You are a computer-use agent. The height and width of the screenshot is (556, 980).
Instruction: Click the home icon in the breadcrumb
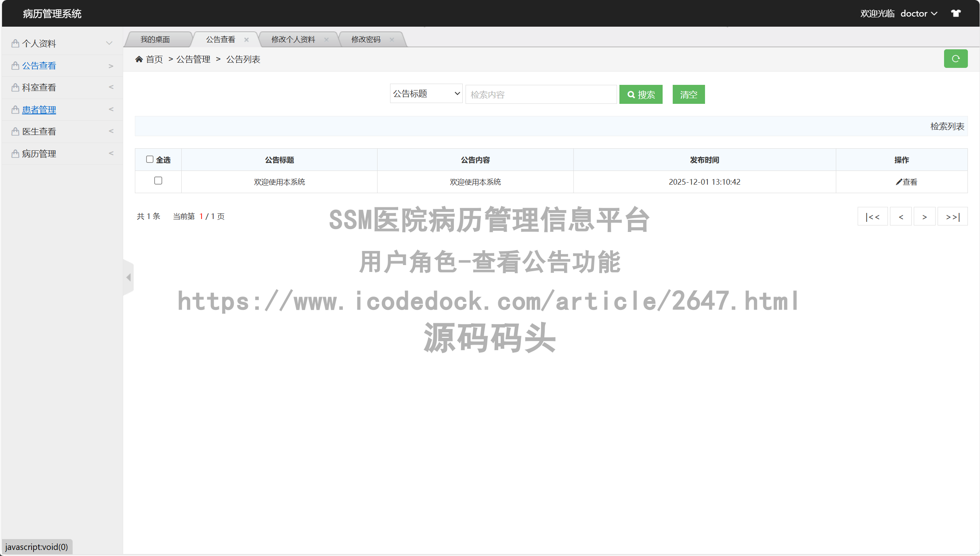139,59
